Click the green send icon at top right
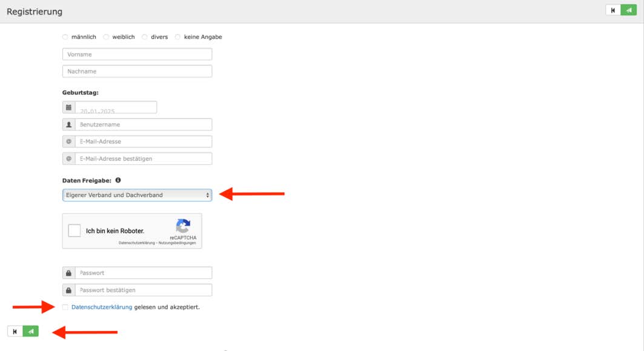 coord(628,10)
